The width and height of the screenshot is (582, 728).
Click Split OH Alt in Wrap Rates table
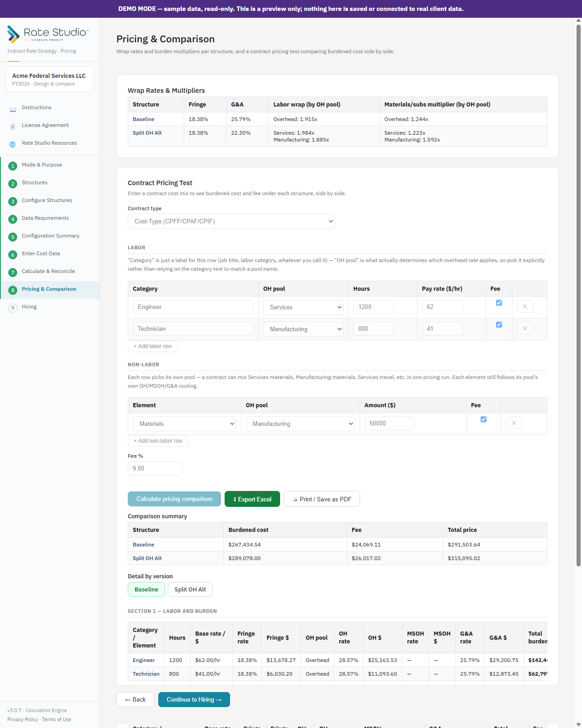click(x=147, y=133)
